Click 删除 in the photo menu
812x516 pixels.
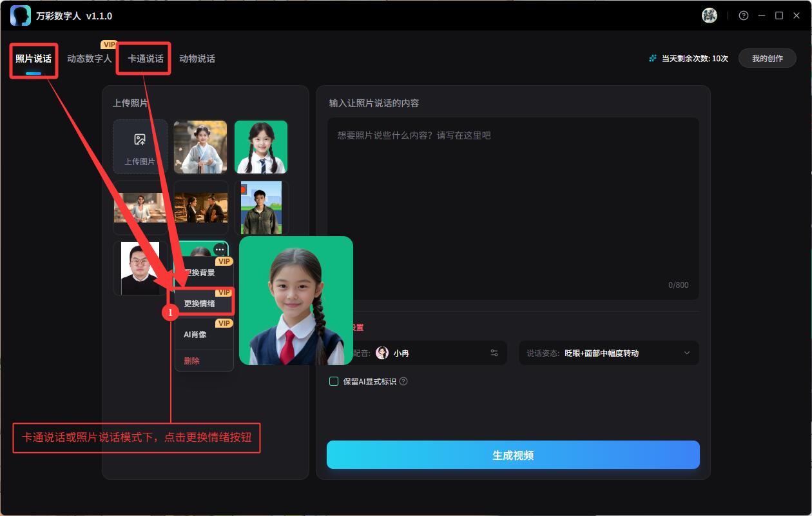[x=192, y=361]
